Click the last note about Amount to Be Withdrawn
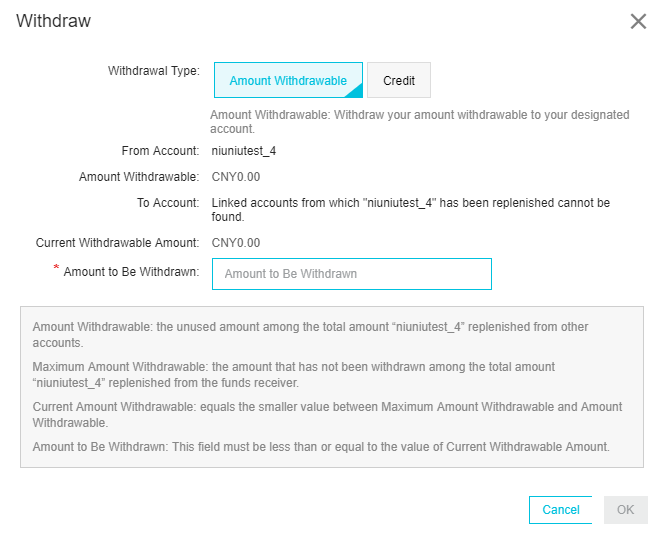Screen dimensions: 662x534 321,447
